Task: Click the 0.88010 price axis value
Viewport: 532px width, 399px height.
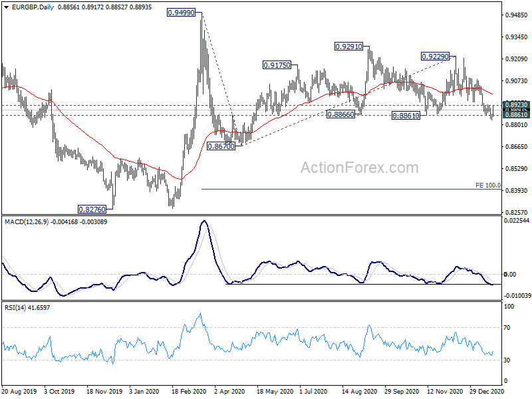Action: (517, 125)
